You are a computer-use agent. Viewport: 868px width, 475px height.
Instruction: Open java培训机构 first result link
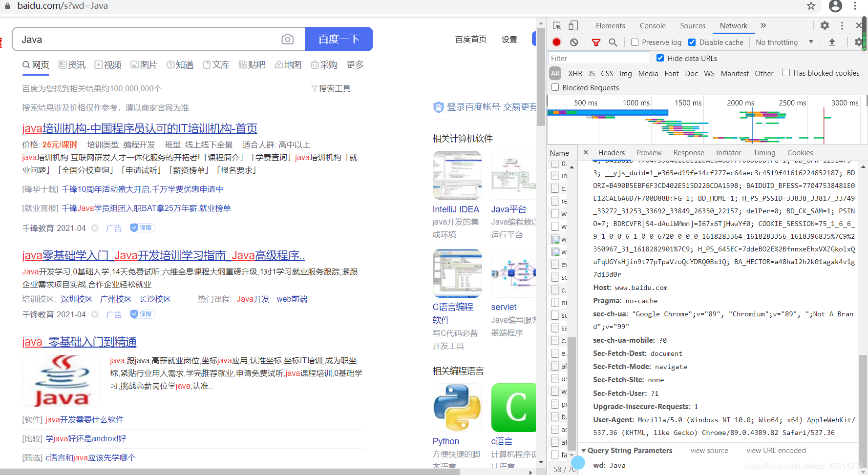coord(140,128)
